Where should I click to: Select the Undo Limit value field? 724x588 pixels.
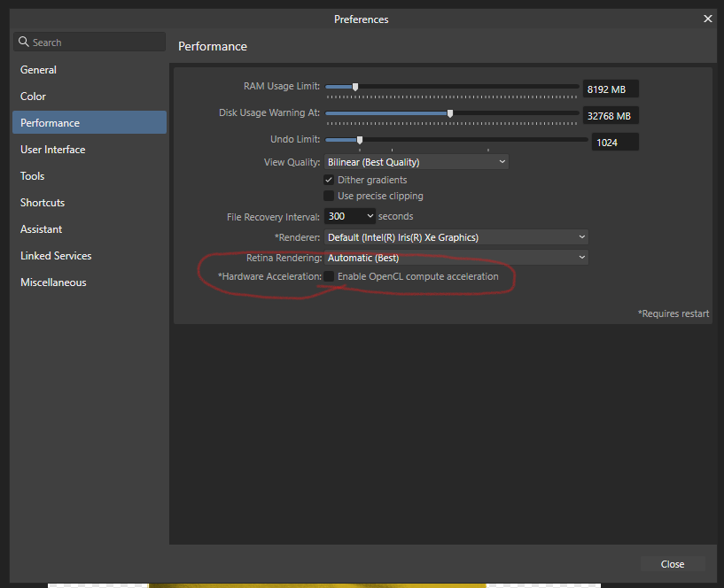tap(614, 142)
